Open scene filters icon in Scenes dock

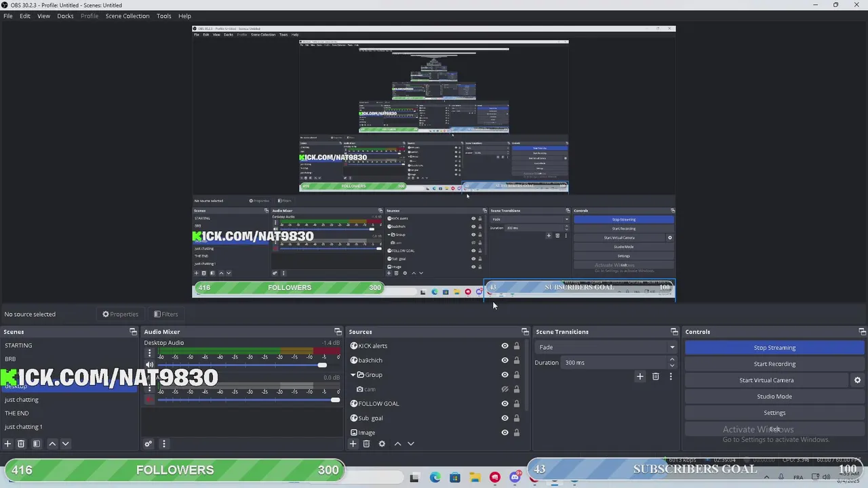click(x=37, y=444)
